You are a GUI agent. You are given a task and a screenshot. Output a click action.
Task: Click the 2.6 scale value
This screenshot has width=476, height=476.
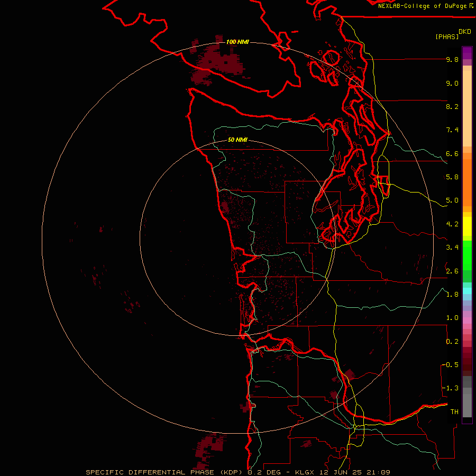coord(452,271)
